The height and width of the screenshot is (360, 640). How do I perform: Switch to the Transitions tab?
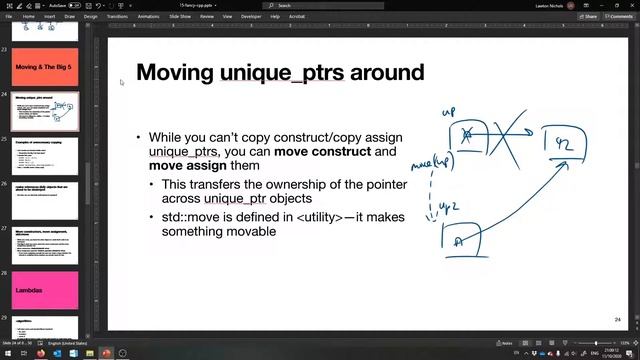(118, 17)
